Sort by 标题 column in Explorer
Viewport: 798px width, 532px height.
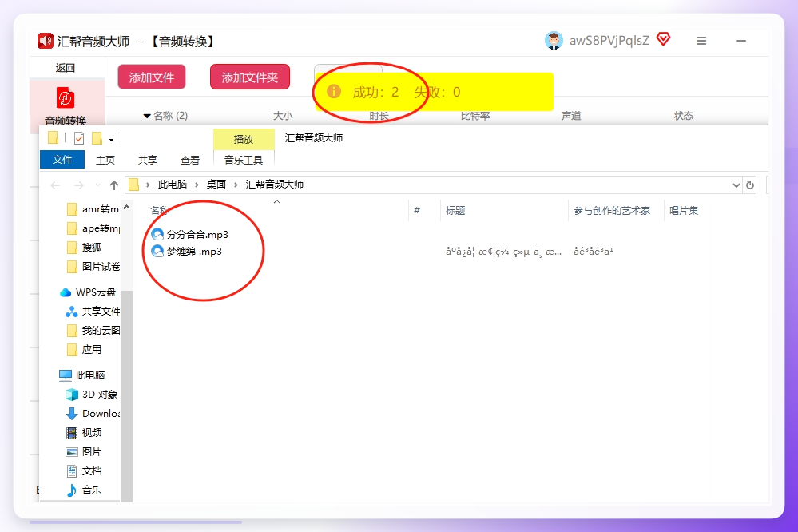455,210
